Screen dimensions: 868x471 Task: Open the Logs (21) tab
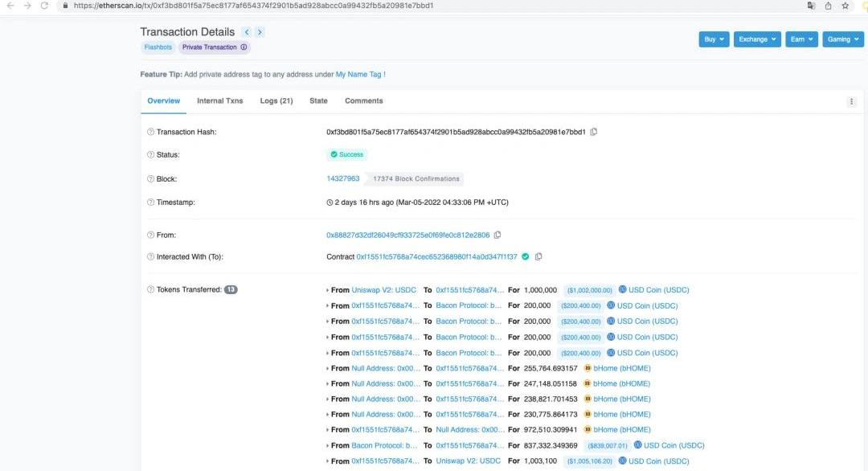276,101
